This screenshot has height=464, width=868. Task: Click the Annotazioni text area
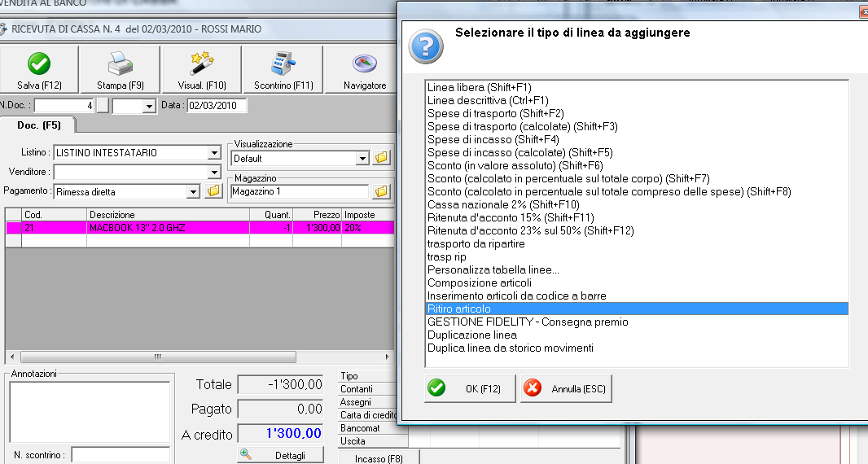90,411
